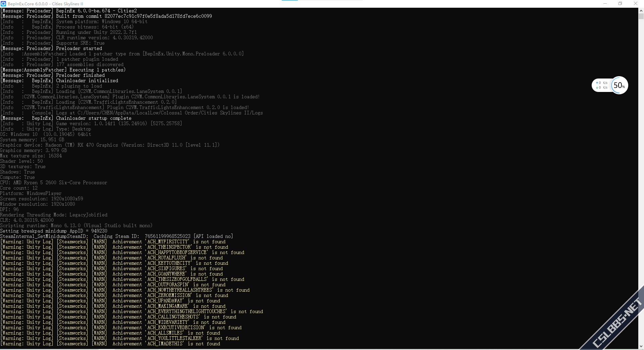644x350 pixels.
Task: Click the 'Chainloader startup complete' log line
Action: [66, 118]
